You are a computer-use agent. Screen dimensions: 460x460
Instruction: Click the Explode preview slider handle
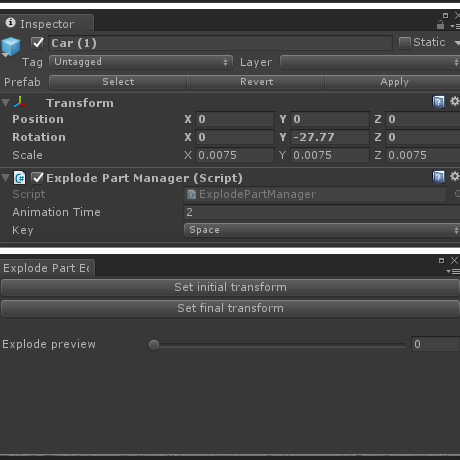(154, 345)
